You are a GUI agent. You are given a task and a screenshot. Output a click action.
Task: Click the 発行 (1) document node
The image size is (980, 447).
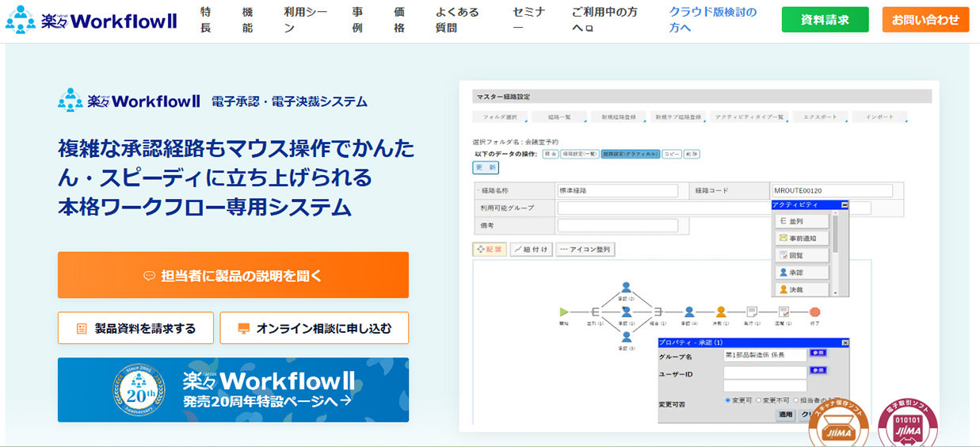pos(752,312)
